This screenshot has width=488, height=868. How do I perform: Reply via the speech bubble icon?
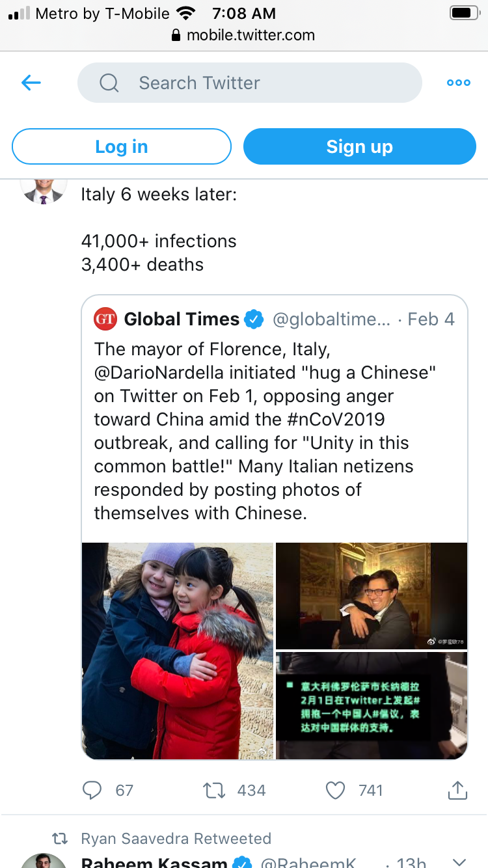point(92,790)
